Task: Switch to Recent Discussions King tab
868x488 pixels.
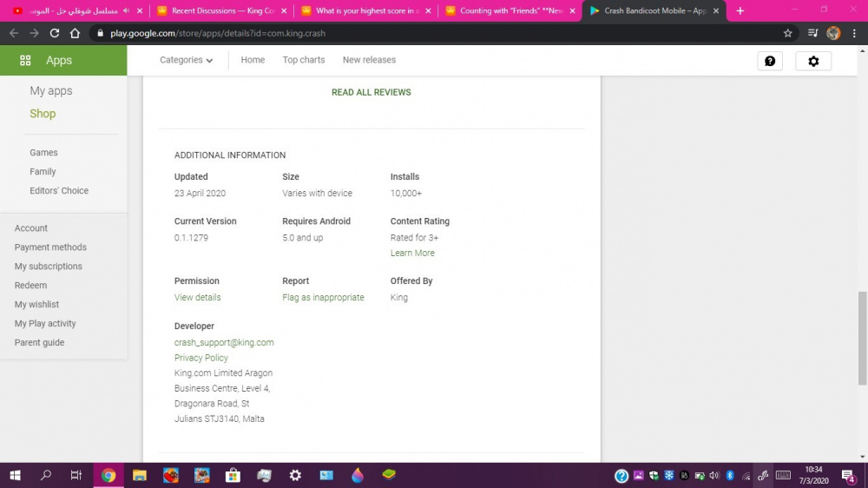Action: pyautogui.click(x=221, y=10)
